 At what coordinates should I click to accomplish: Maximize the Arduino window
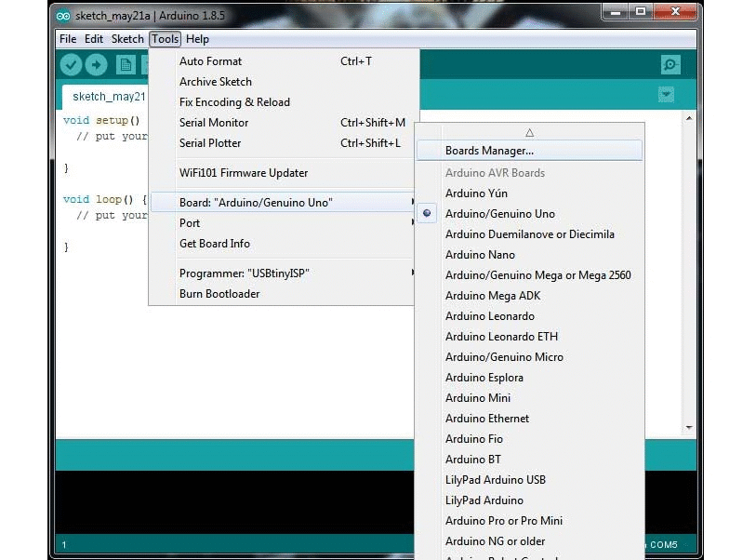[641, 11]
